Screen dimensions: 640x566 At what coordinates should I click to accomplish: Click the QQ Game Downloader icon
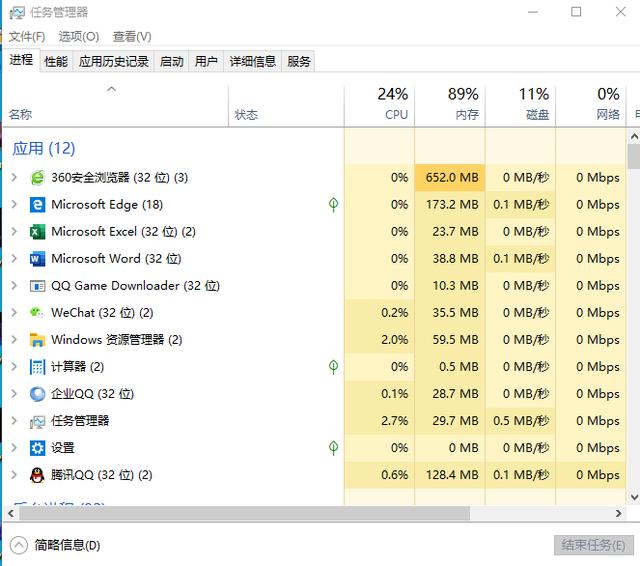[37, 286]
